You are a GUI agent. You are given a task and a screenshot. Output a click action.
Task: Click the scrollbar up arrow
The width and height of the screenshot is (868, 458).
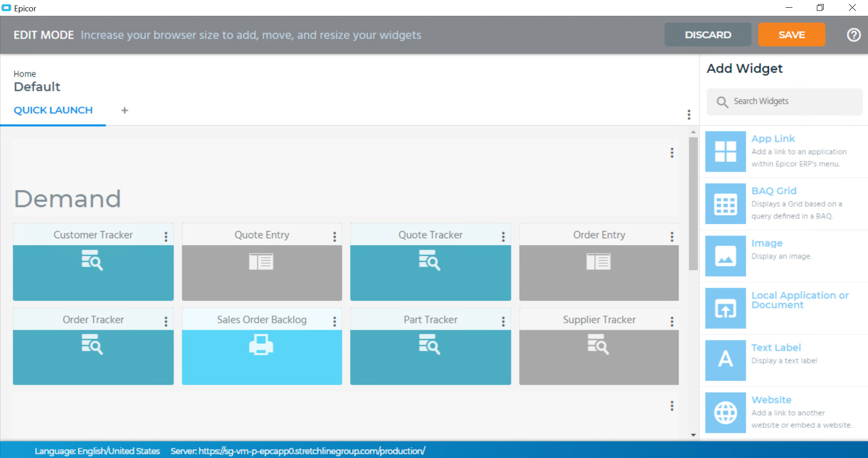click(x=693, y=132)
